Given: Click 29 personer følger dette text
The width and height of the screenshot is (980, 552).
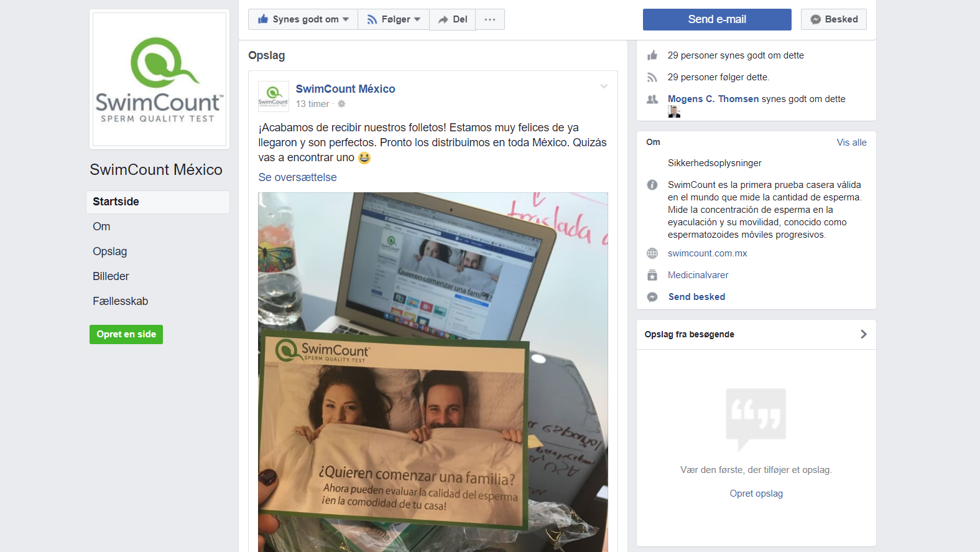Looking at the screenshot, I should [718, 77].
